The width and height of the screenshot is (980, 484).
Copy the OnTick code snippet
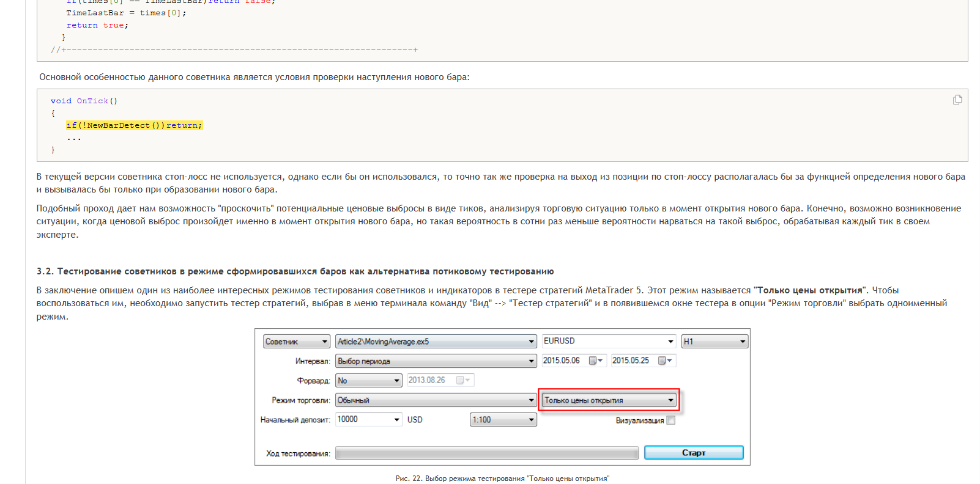(957, 100)
